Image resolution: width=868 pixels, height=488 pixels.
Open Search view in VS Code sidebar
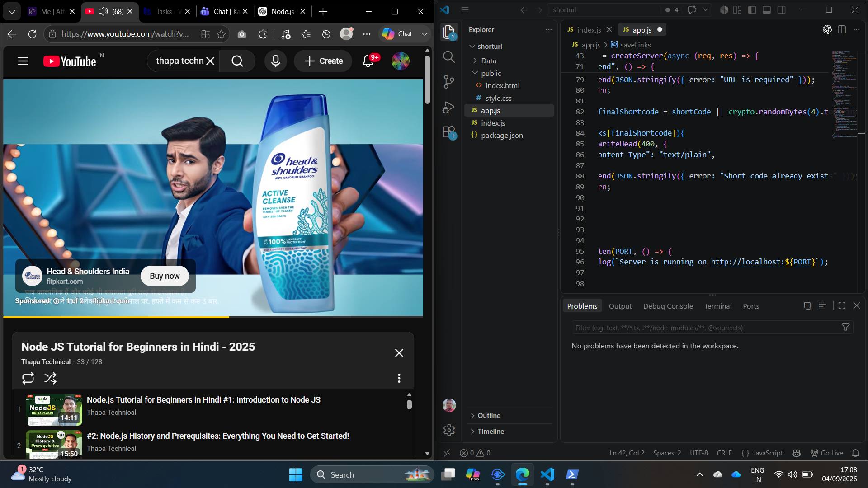[x=448, y=57]
